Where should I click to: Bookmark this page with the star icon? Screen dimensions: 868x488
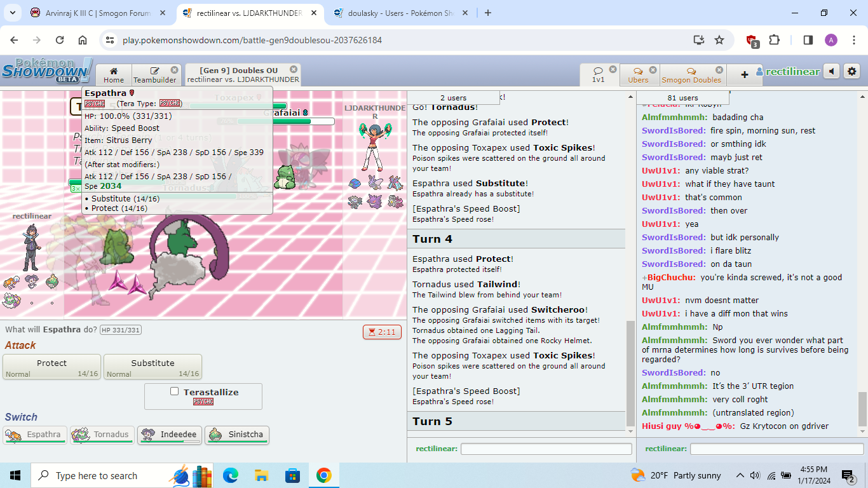(719, 40)
